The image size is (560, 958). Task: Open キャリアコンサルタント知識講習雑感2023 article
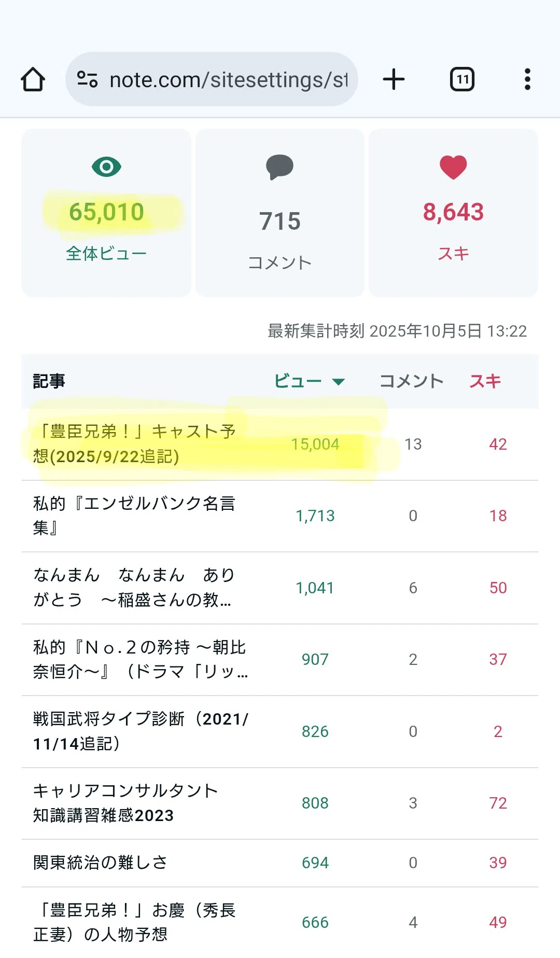[x=125, y=803]
